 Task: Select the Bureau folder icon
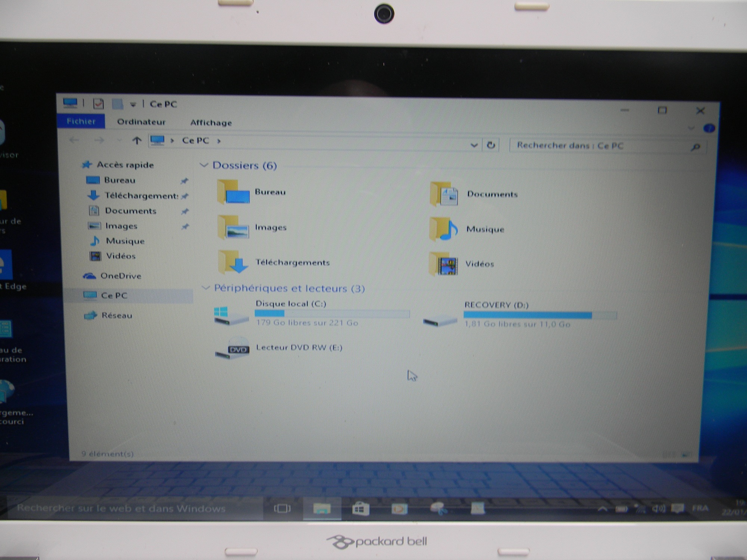pyautogui.click(x=233, y=192)
